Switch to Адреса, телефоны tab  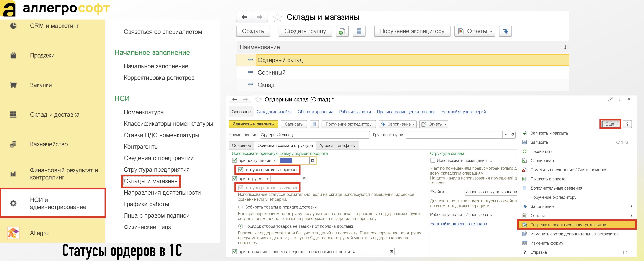tap(337, 145)
